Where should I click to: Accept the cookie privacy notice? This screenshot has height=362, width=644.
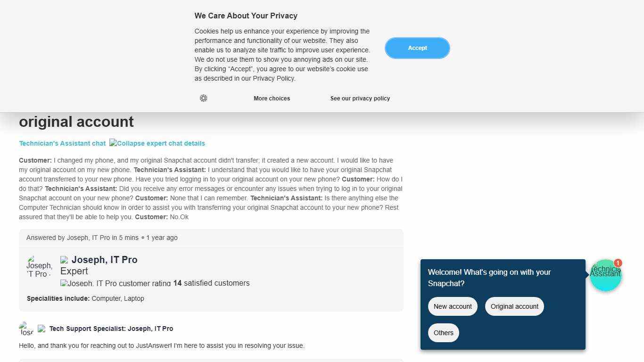[x=417, y=48]
